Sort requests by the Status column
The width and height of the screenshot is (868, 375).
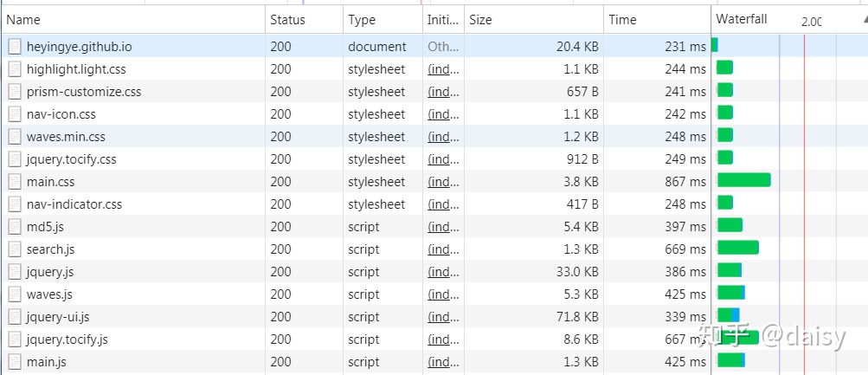287,20
